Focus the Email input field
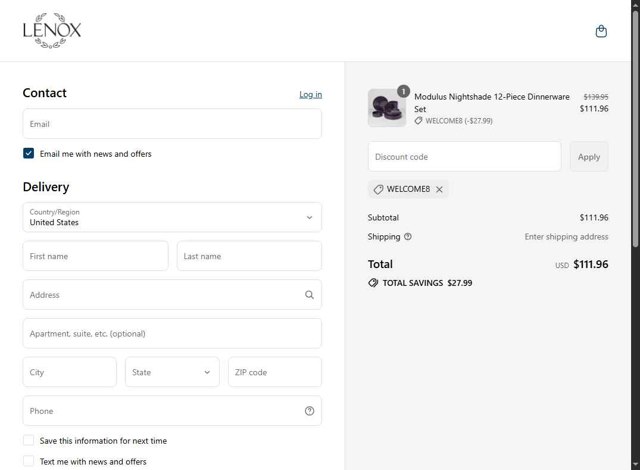This screenshot has height=470, width=640. (172, 124)
